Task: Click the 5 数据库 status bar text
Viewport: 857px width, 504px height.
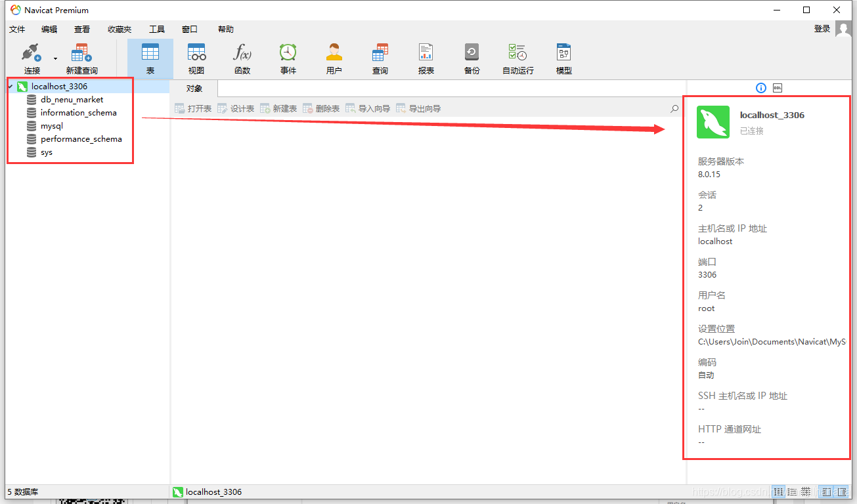Action: 22,492
